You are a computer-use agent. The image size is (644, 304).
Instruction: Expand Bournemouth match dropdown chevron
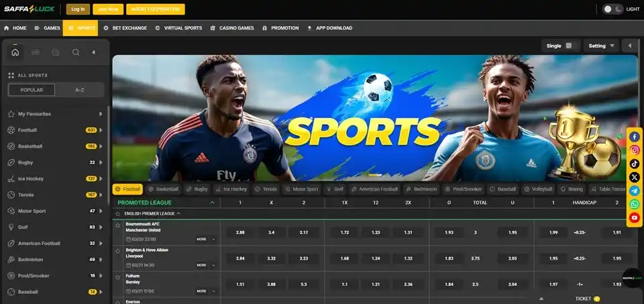click(213, 239)
